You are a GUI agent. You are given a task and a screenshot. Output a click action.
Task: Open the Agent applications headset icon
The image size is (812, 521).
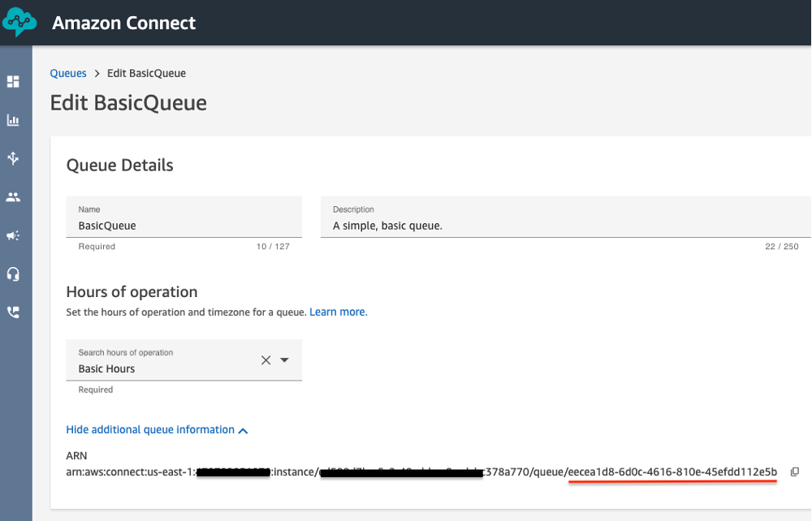(x=15, y=273)
